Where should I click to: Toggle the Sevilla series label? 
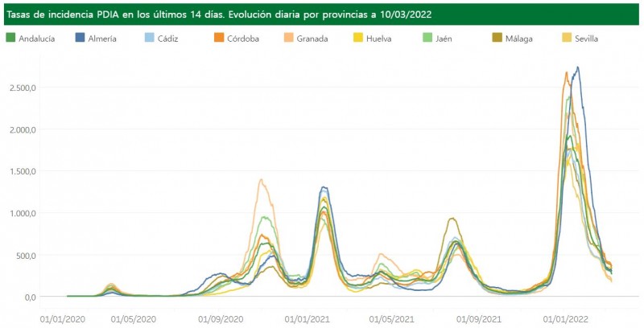point(587,39)
